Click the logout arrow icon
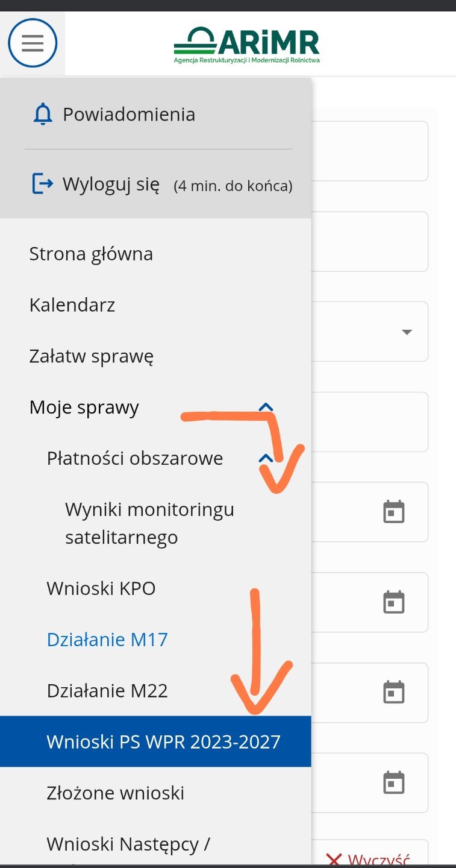 click(x=42, y=184)
